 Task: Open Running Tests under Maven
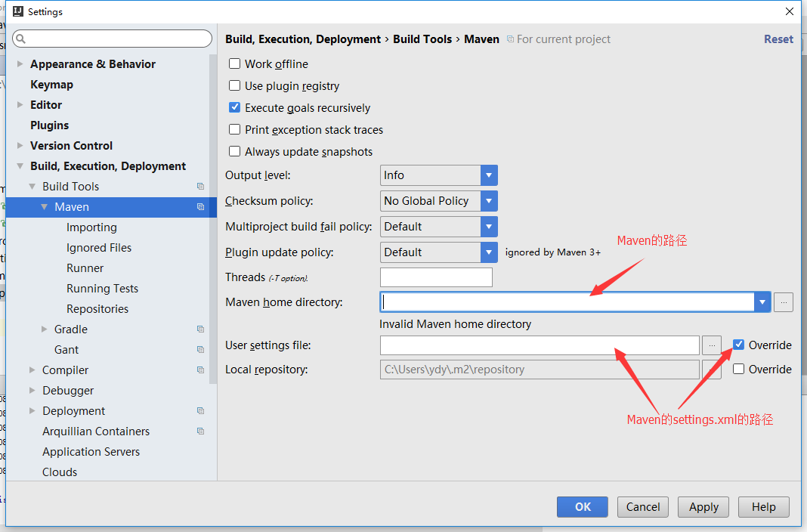tap(103, 289)
